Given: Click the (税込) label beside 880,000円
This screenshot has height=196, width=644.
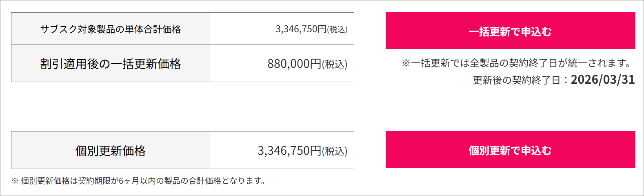Looking at the screenshot, I should coord(335,64).
